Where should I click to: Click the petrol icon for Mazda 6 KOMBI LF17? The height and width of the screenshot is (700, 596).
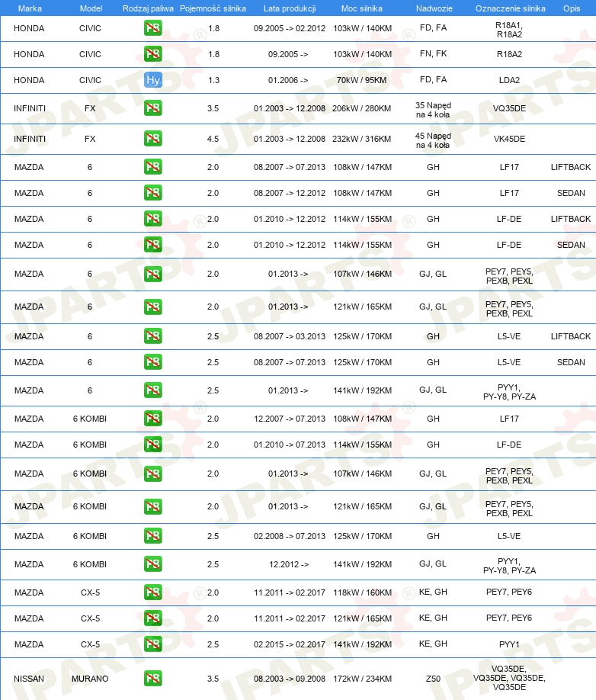tap(152, 419)
